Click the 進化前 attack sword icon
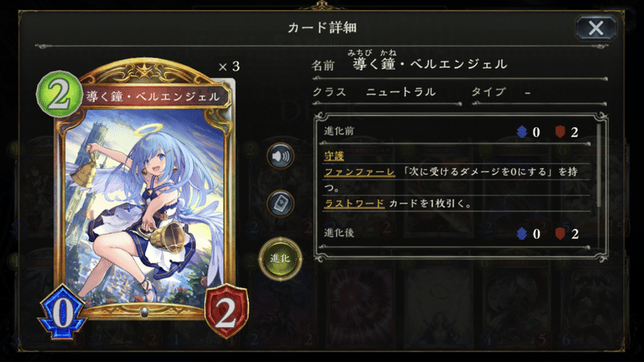Image resolution: width=644 pixels, height=362 pixels. 522,132
